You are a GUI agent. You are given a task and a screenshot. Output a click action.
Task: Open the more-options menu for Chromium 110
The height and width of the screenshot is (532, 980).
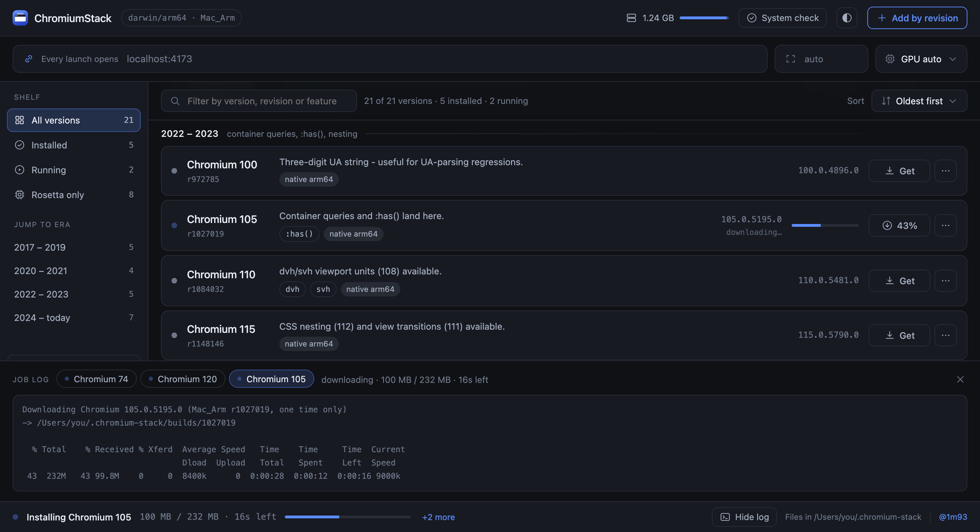[x=945, y=281]
